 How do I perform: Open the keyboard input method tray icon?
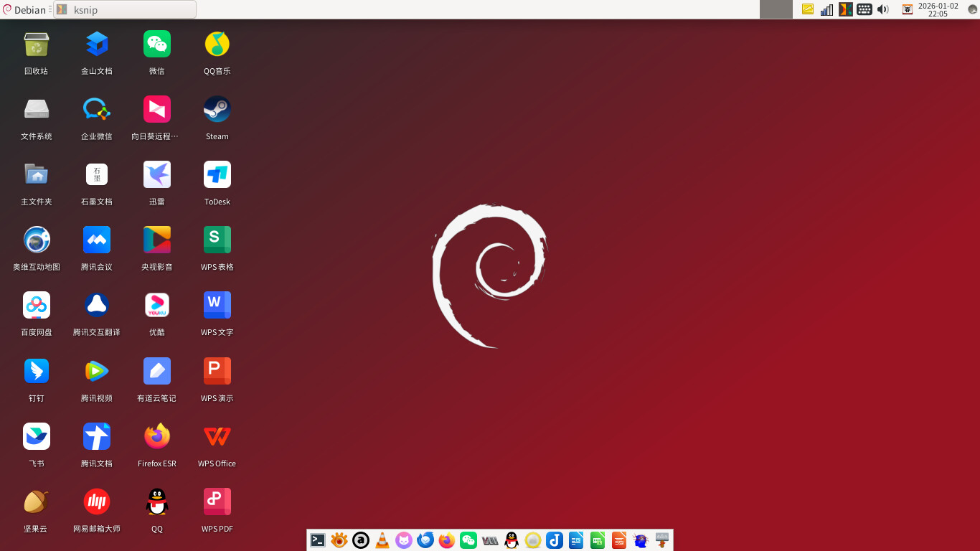[x=864, y=9]
